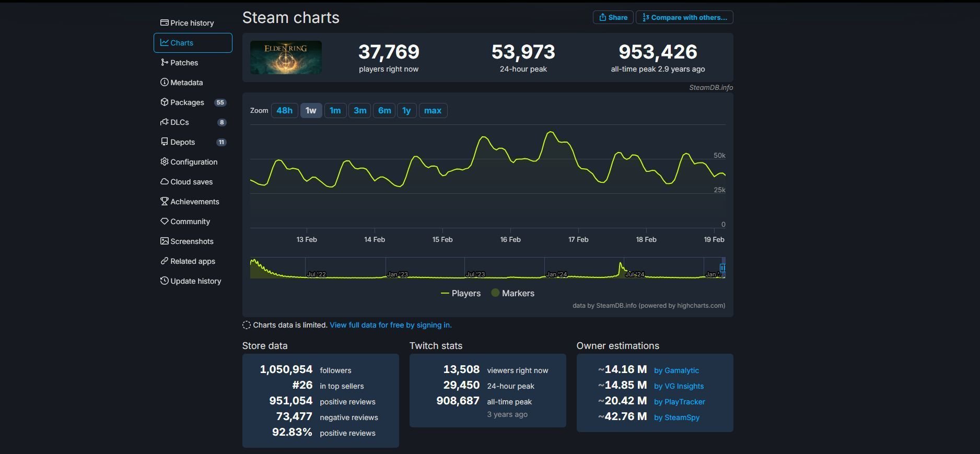Click the DLCs puzzle piece icon
980x454 pixels.
(164, 122)
